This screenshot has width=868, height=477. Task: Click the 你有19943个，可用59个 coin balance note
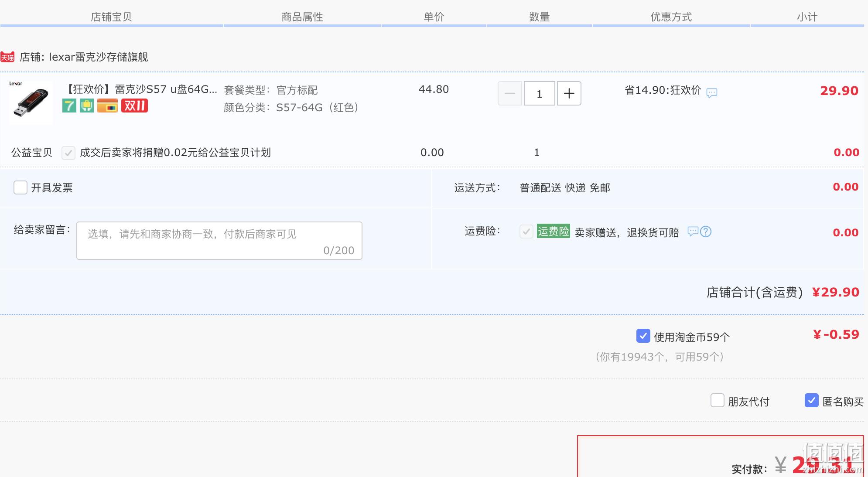pos(660,357)
